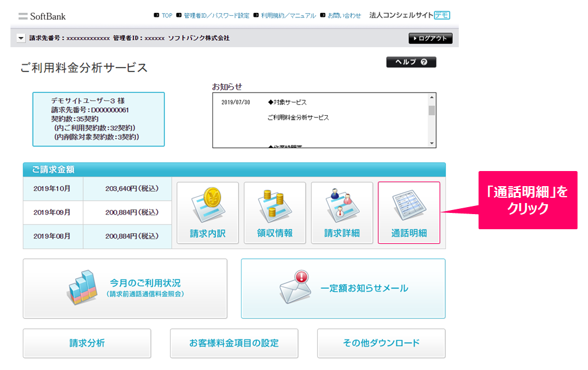The image size is (588, 370).
Task: Click the ご請求金額 section header
Action: coord(235,169)
